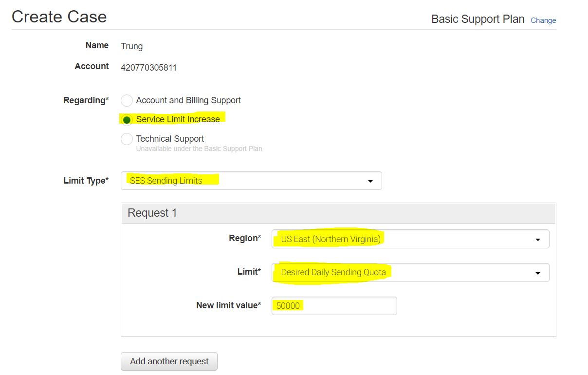Viewport: 588px width, 375px height.
Task: Click the name value Trung
Action: [132, 46]
